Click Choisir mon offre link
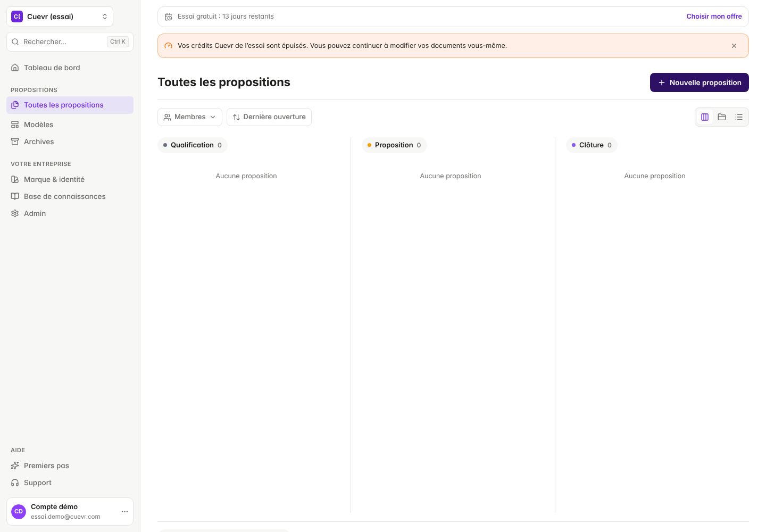Image resolution: width=766 pixels, height=532 pixels. [714, 16]
